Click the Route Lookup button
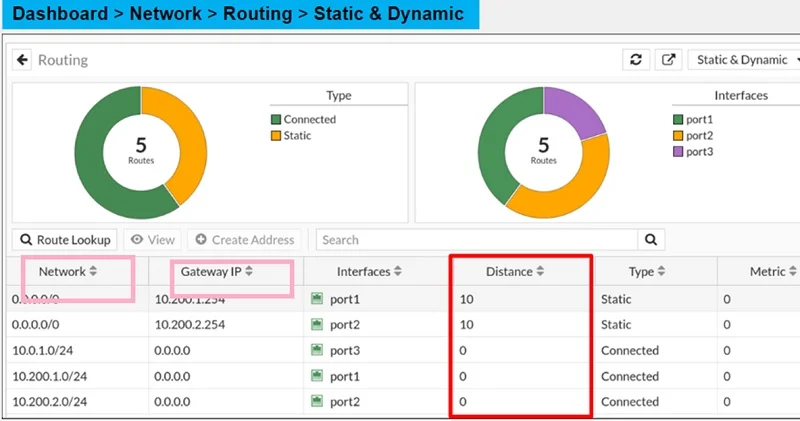The height and width of the screenshot is (421, 800). click(x=65, y=240)
